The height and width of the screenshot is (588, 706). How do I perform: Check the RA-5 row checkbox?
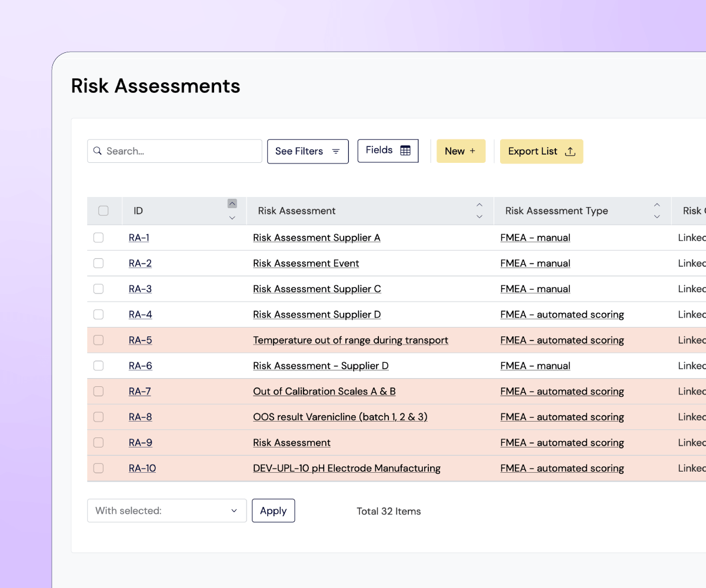click(x=98, y=340)
